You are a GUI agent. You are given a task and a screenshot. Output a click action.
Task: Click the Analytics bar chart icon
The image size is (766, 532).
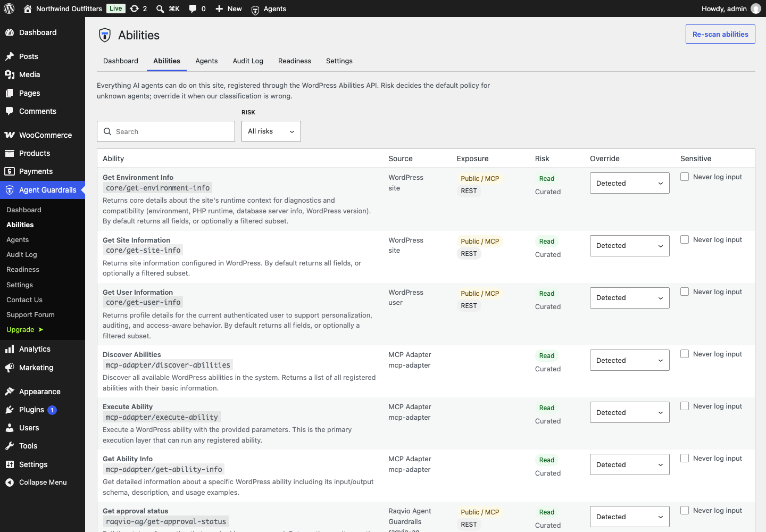click(x=10, y=349)
